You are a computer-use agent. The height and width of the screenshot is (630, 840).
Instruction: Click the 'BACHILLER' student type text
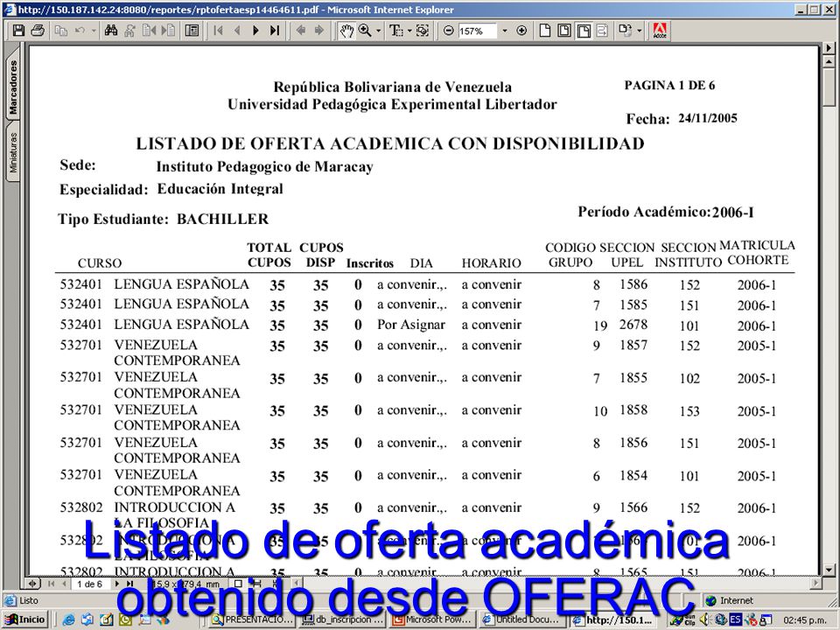tap(223, 219)
